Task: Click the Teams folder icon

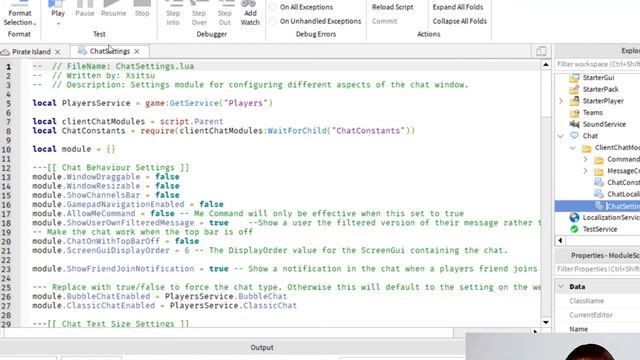Action: pyautogui.click(x=574, y=113)
